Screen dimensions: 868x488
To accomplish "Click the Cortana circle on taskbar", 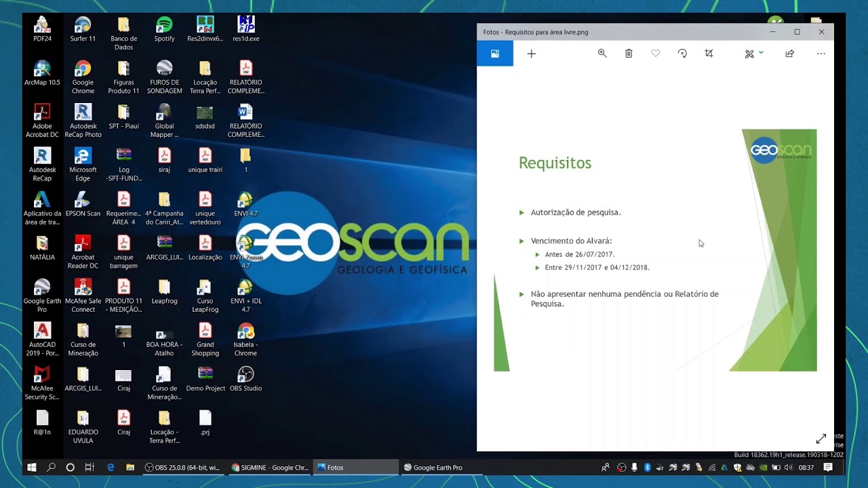I will 70,468.
